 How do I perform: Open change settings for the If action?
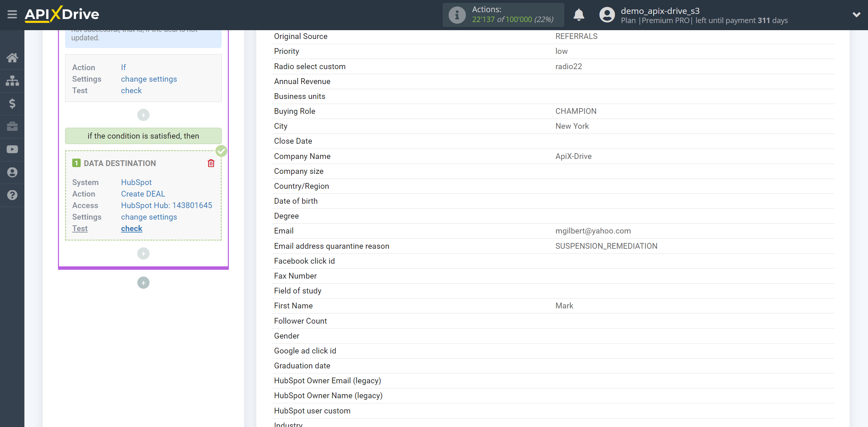[149, 79]
